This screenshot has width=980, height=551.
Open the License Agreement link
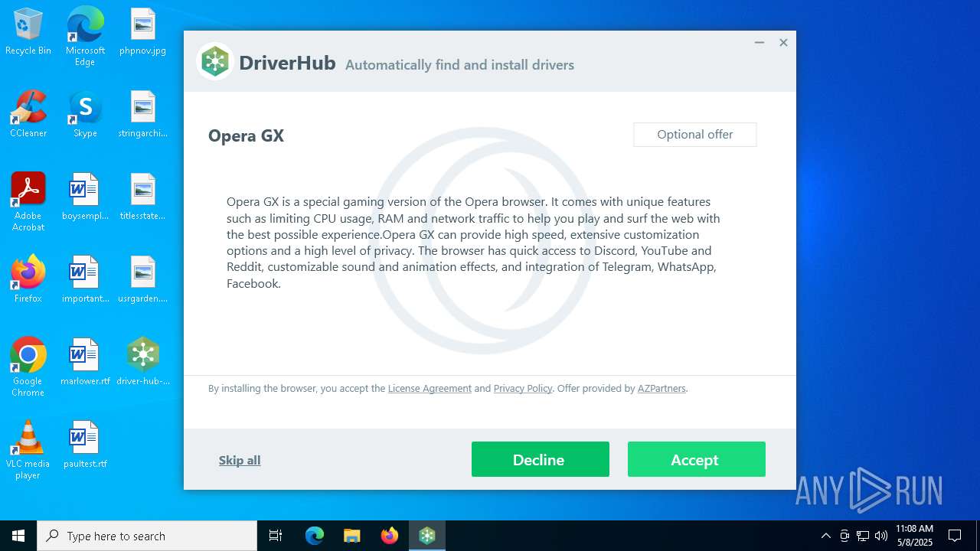[430, 388]
